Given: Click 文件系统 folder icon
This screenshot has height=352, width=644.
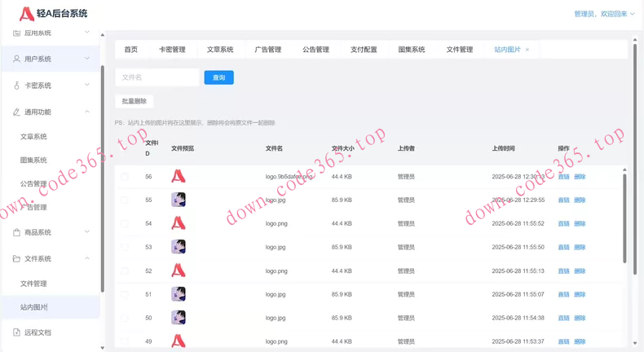Looking at the screenshot, I should (x=16, y=258).
